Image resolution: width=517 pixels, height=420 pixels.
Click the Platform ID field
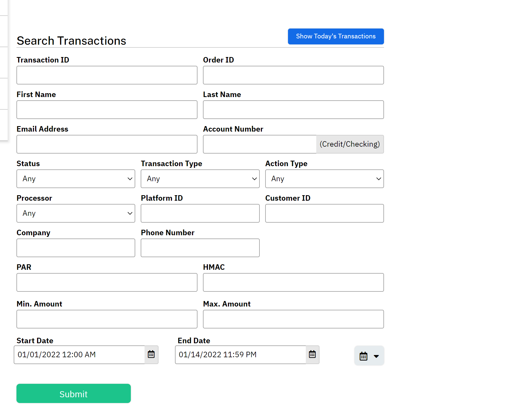[x=200, y=213]
